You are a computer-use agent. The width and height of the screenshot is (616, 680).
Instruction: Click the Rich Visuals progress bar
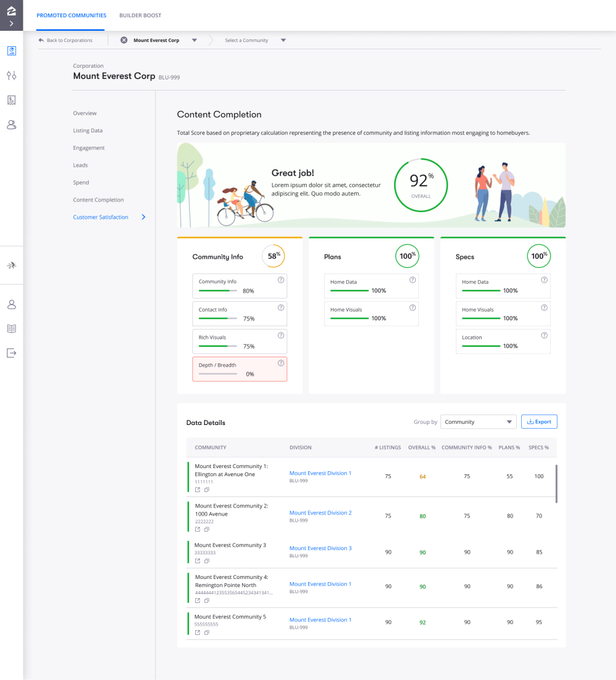217,346
